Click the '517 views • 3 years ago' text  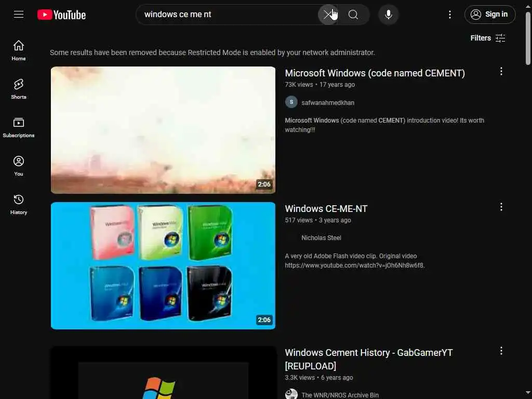[x=318, y=220]
